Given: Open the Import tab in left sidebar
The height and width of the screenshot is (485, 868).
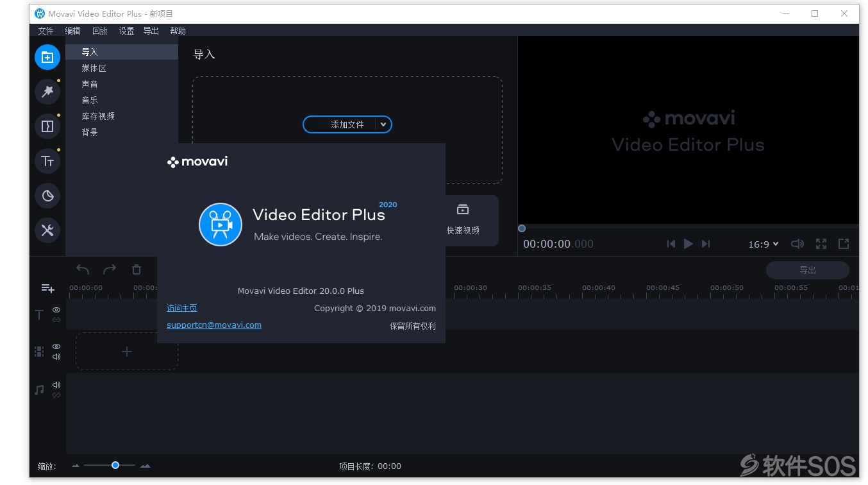Looking at the screenshot, I should [47, 57].
